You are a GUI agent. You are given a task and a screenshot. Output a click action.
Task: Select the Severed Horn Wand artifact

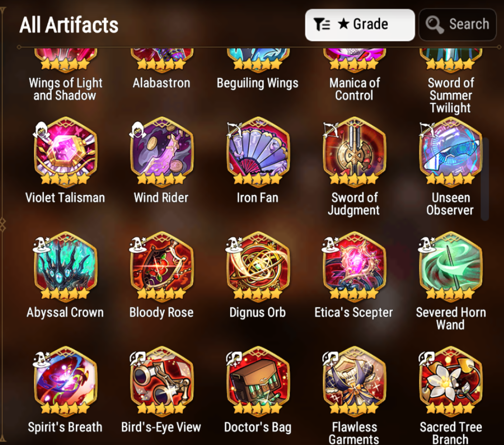click(x=450, y=267)
